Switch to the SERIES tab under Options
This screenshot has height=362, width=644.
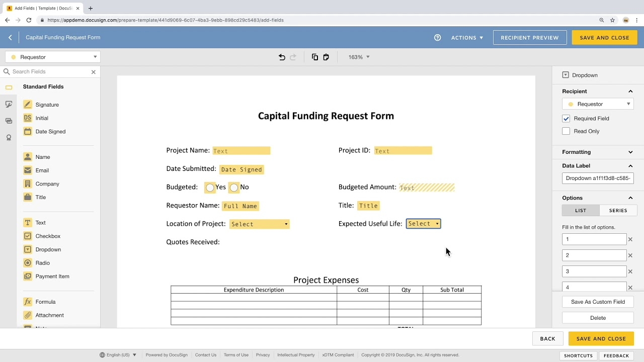pyautogui.click(x=618, y=210)
